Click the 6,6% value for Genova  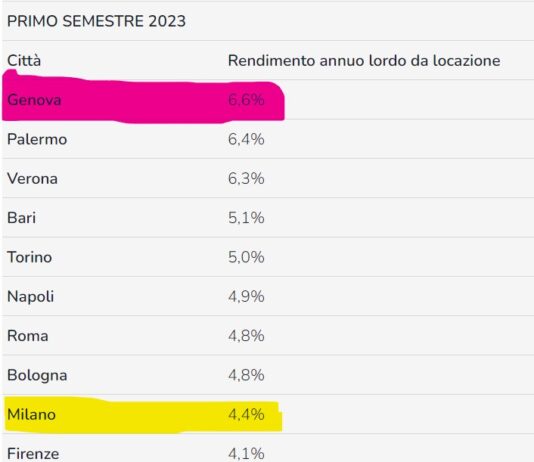(x=246, y=100)
